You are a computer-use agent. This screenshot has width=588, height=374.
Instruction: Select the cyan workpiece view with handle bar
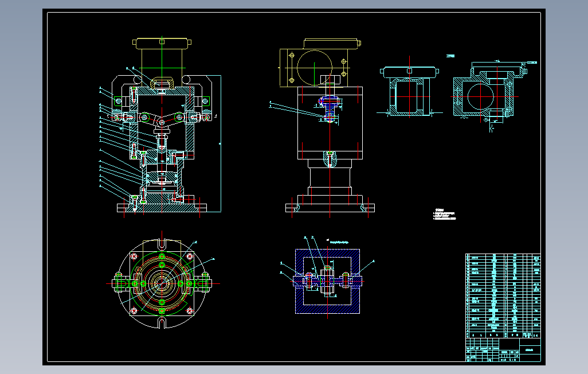click(x=410, y=90)
